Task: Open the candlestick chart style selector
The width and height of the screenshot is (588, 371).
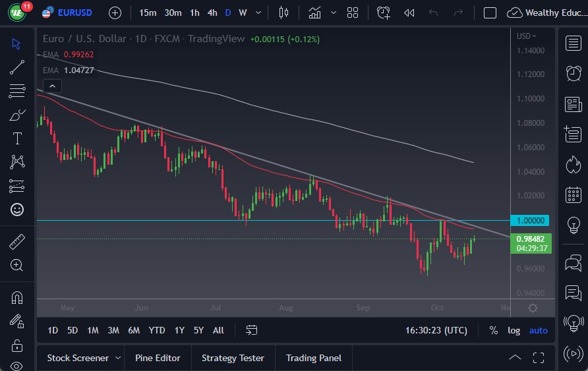Action: coord(284,13)
